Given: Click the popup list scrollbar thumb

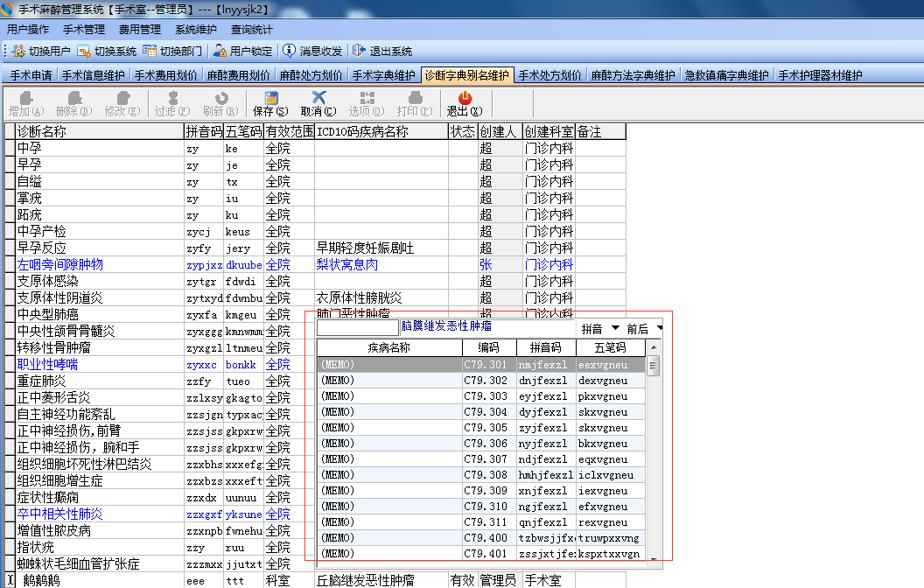Looking at the screenshot, I should 653,366.
